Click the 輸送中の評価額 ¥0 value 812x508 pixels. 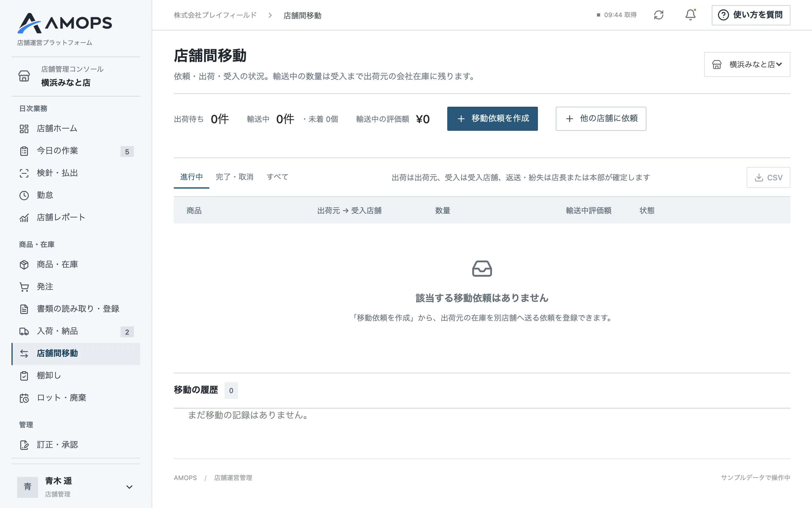click(422, 119)
